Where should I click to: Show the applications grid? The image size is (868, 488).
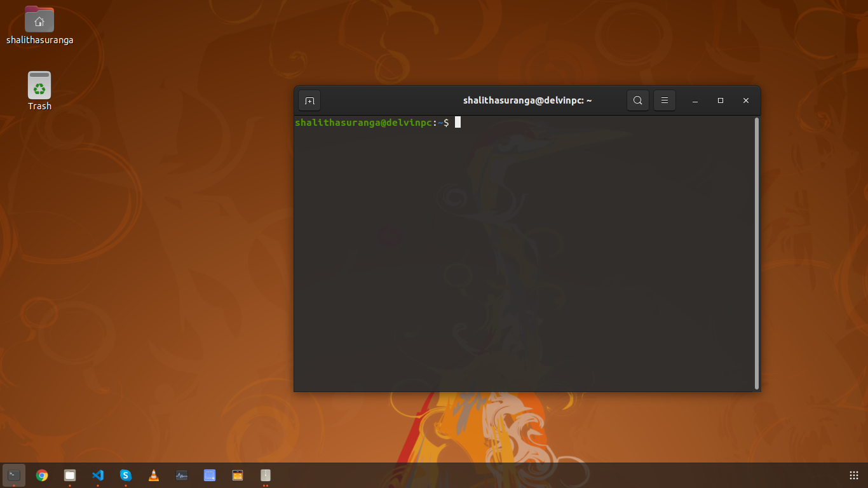click(x=854, y=475)
